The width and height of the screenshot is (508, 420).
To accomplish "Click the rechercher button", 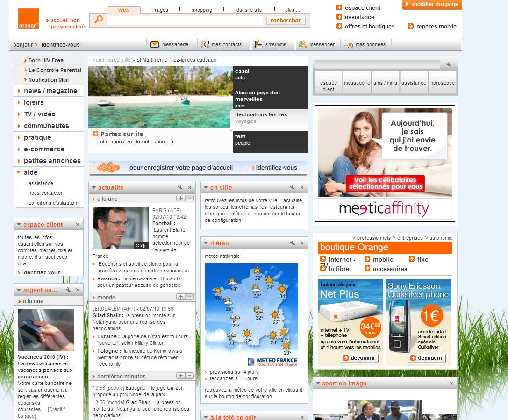I will (286, 20).
